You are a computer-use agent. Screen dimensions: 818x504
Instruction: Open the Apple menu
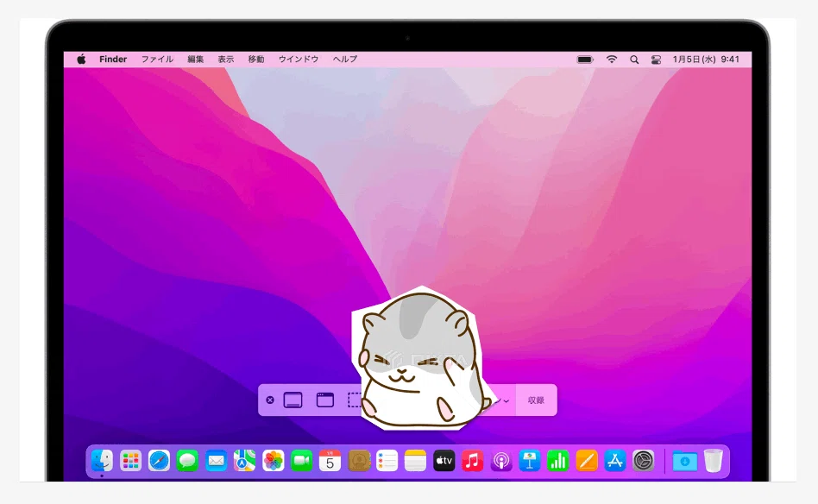pos(81,60)
